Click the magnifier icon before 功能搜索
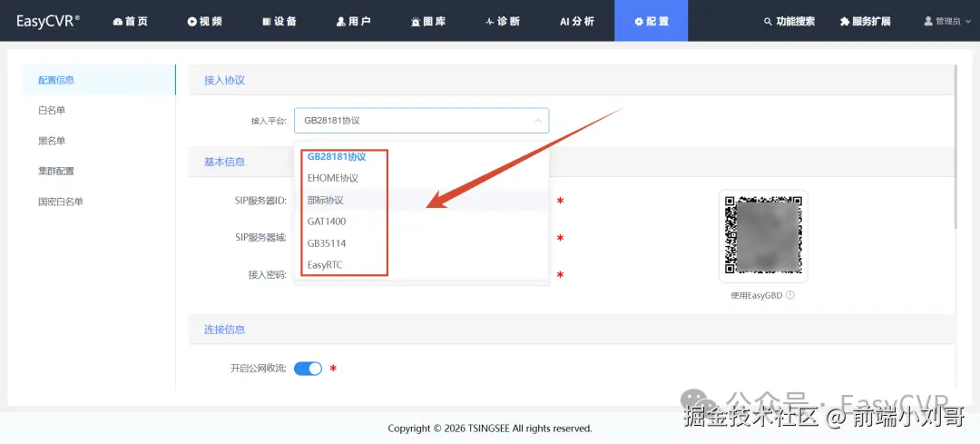This screenshot has height=444, width=980. click(x=769, y=22)
